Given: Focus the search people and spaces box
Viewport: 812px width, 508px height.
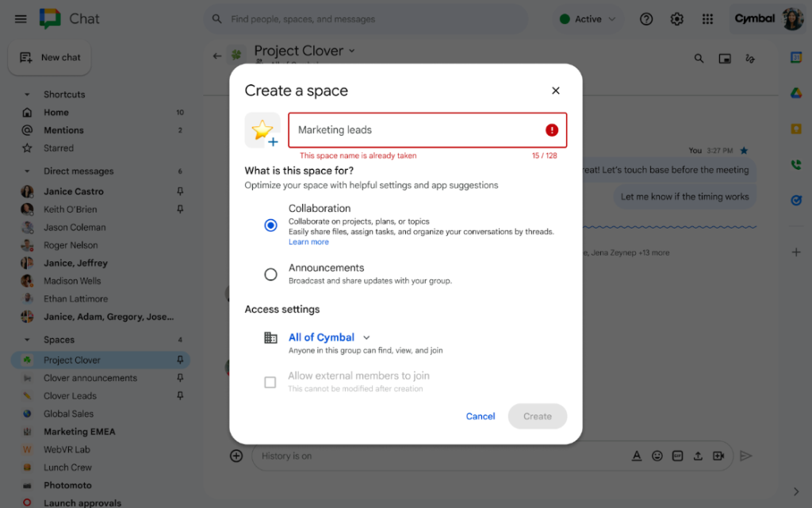Looking at the screenshot, I should [x=366, y=19].
